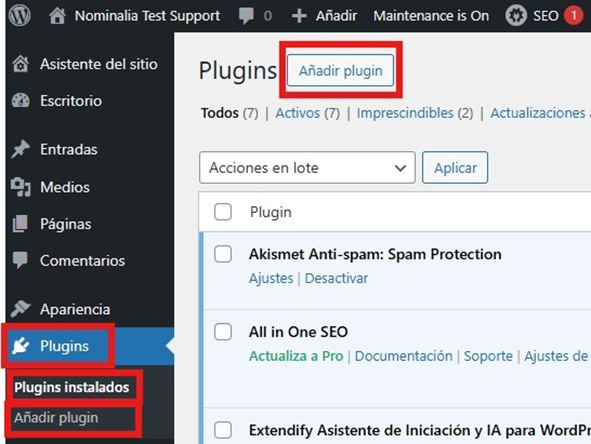The image size is (591, 444).
Task: Open the comments bubble icon in the top bar
Action: click(246, 16)
